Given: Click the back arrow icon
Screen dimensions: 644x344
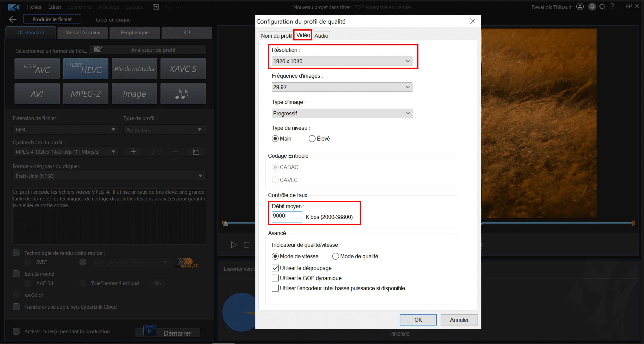Looking at the screenshot, I should pyautogui.click(x=12, y=19).
